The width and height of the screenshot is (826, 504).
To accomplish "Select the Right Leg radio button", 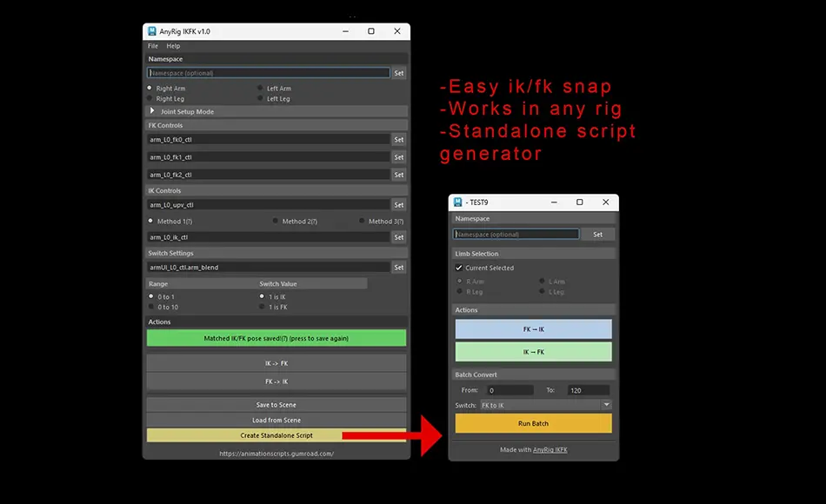I will coord(150,98).
